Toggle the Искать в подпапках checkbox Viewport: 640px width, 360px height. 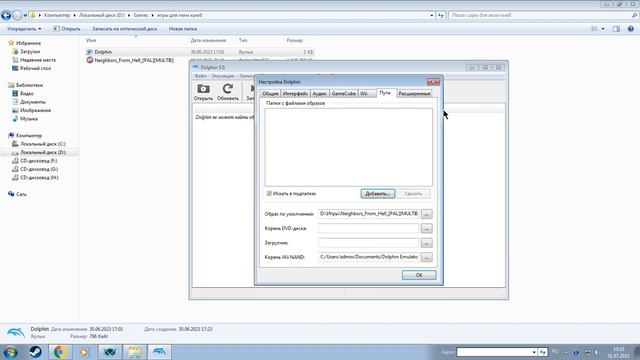[269, 193]
